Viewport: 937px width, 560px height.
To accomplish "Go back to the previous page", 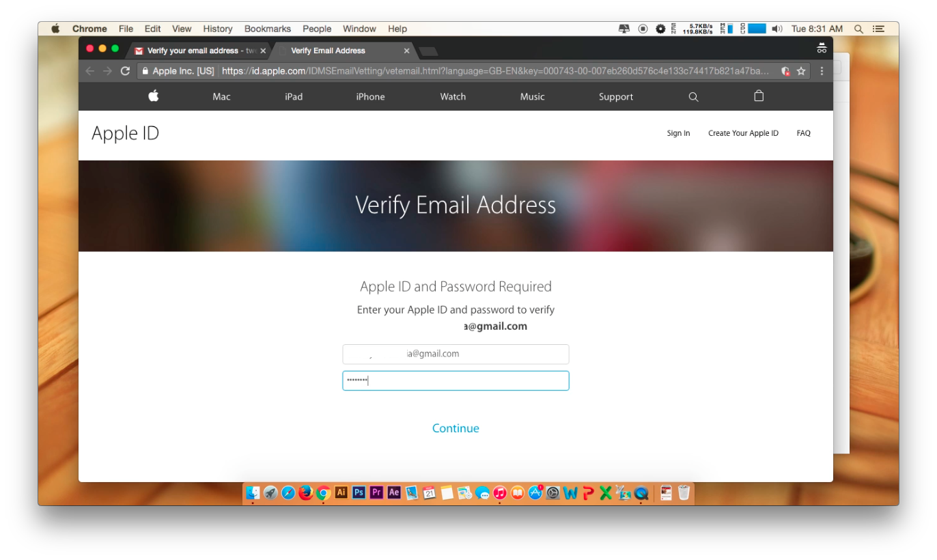I will point(90,71).
